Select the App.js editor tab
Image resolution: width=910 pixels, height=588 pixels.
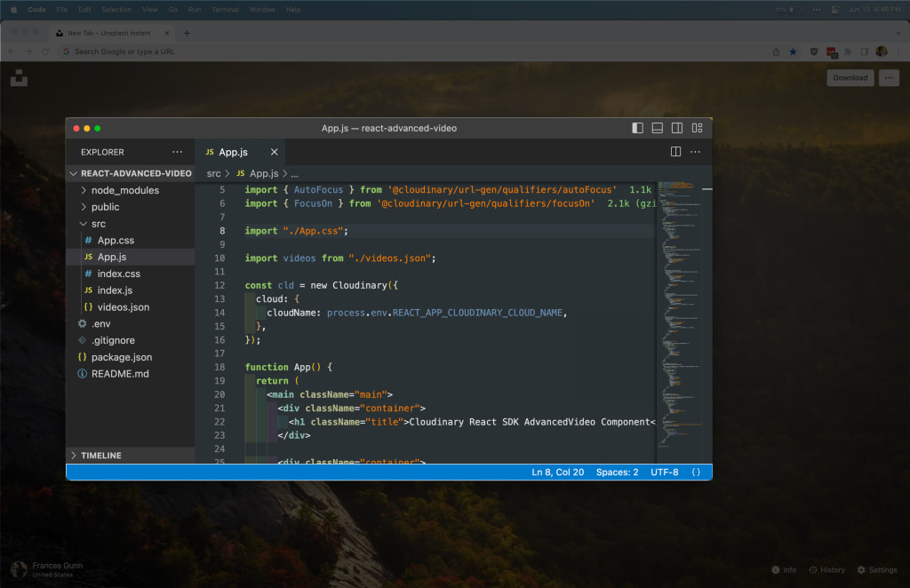[x=240, y=152]
